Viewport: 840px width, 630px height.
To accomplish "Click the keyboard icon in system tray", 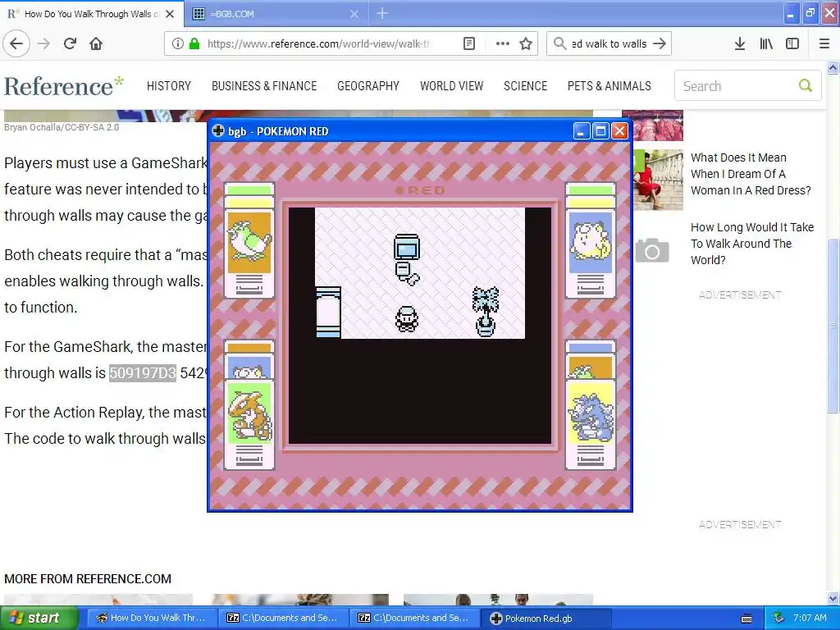I will click(746, 619).
